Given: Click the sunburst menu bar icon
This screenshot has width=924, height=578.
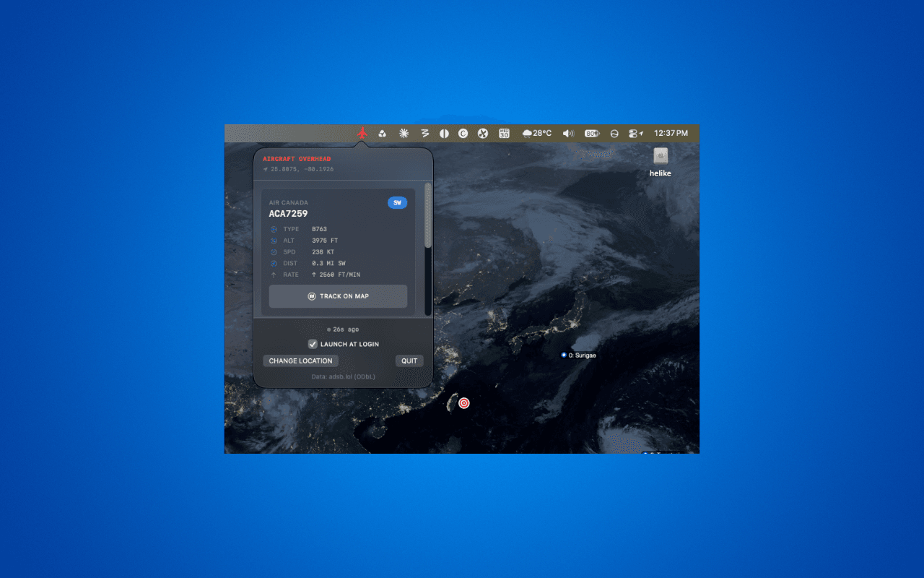Looking at the screenshot, I should pyautogui.click(x=404, y=133).
